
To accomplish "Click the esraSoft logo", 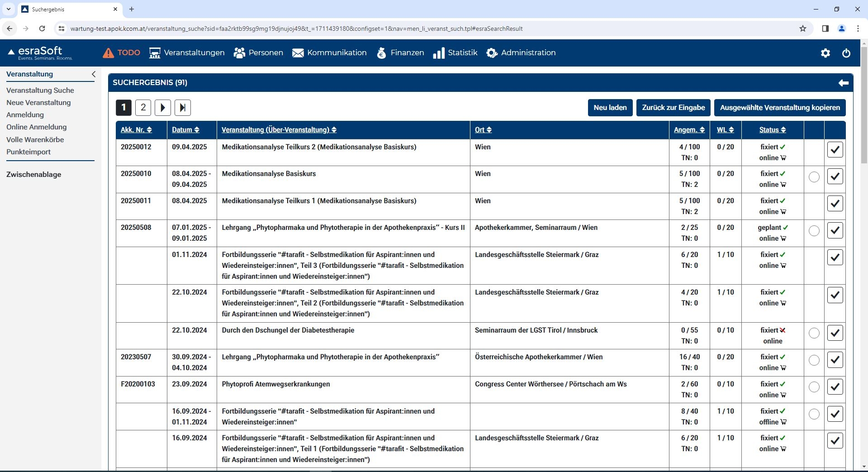I will point(40,53).
